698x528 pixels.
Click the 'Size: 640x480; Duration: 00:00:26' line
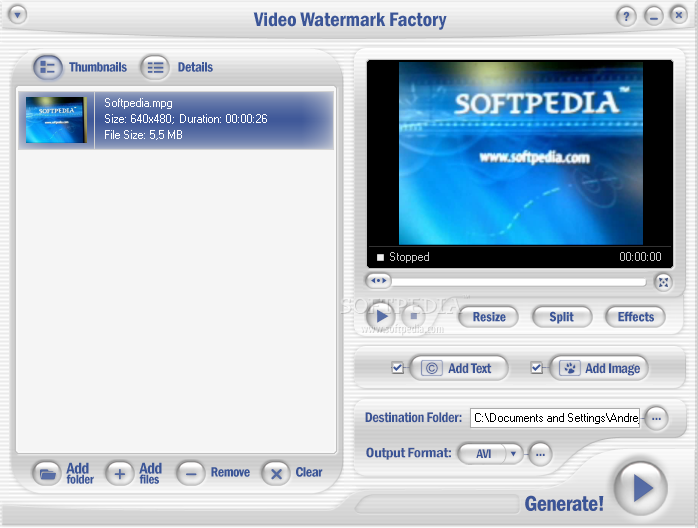click(186, 119)
